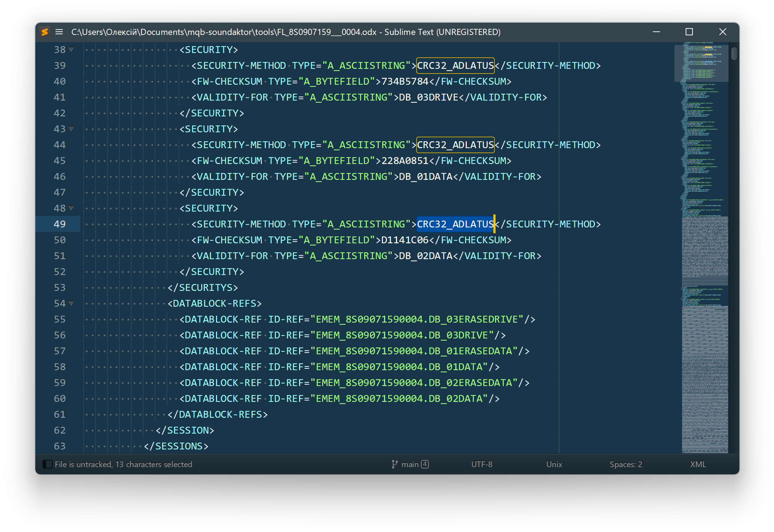This screenshot has width=774, height=532.
Task: Click the vertical scrollbar handle
Action: (x=734, y=54)
